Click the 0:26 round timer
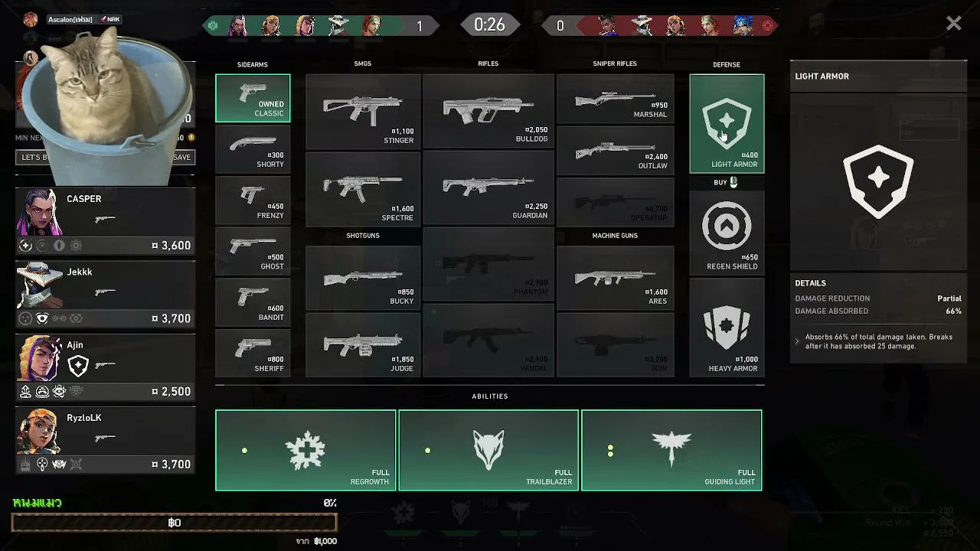Image resolution: width=980 pixels, height=551 pixels. [489, 24]
